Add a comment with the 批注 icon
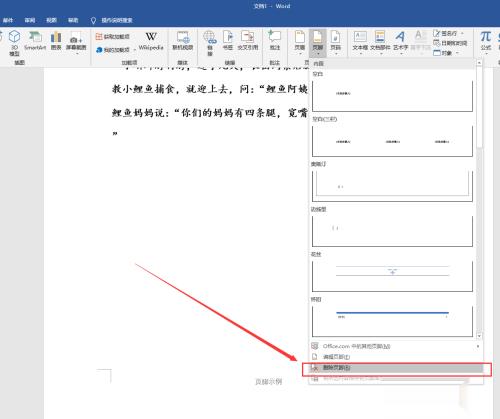Viewport: 500px width, 419px height. [x=275, y=41]
